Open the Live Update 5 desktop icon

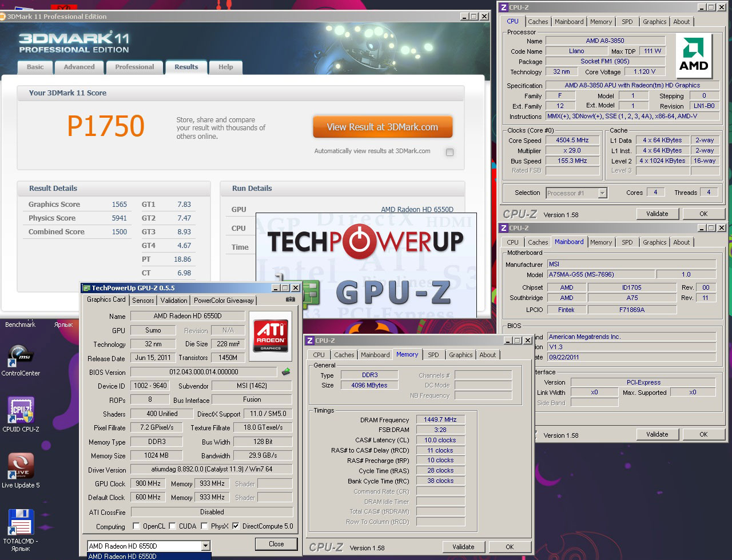click(21, 471)
